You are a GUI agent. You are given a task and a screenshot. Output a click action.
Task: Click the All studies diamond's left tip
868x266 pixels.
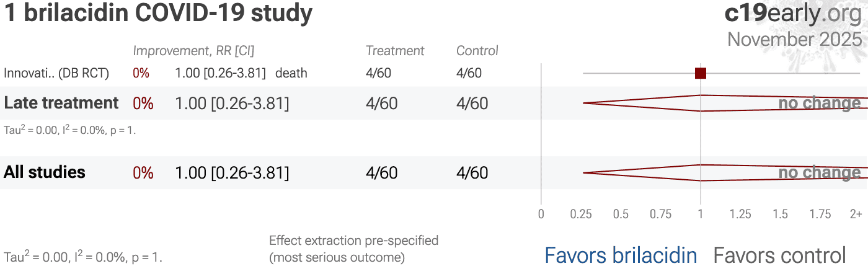[x=584, y=172]
